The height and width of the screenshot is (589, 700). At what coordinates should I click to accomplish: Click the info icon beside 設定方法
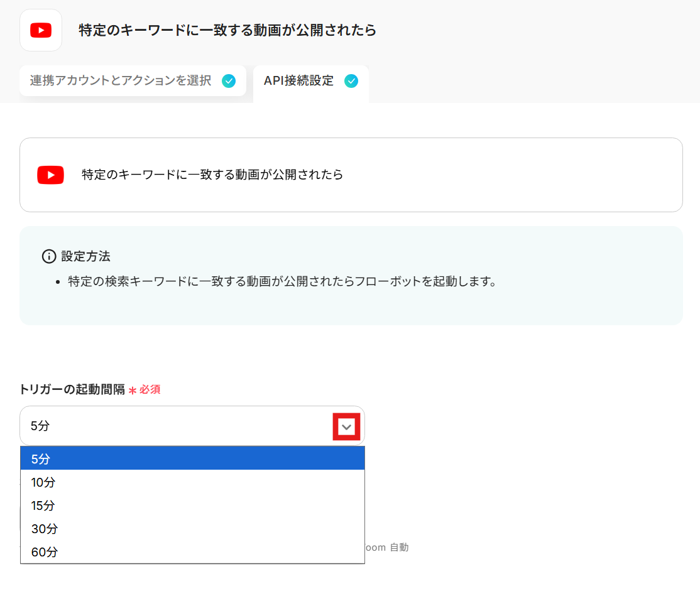[x=48, y=256]
